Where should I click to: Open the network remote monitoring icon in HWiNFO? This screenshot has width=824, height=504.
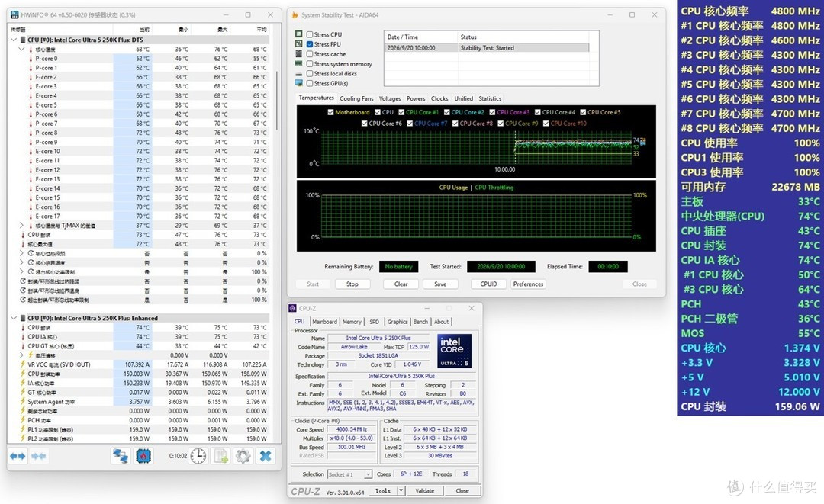point(121,456)
